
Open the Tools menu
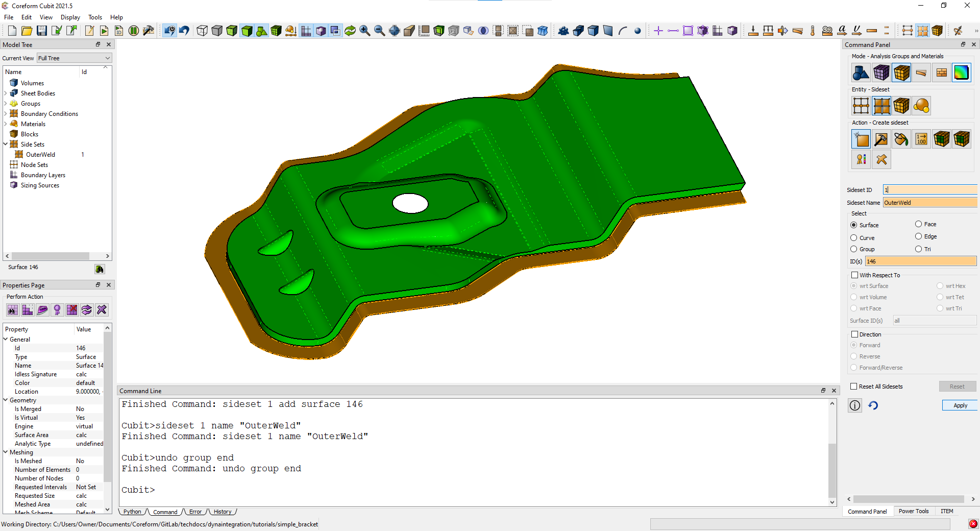[x=95, y=17]
